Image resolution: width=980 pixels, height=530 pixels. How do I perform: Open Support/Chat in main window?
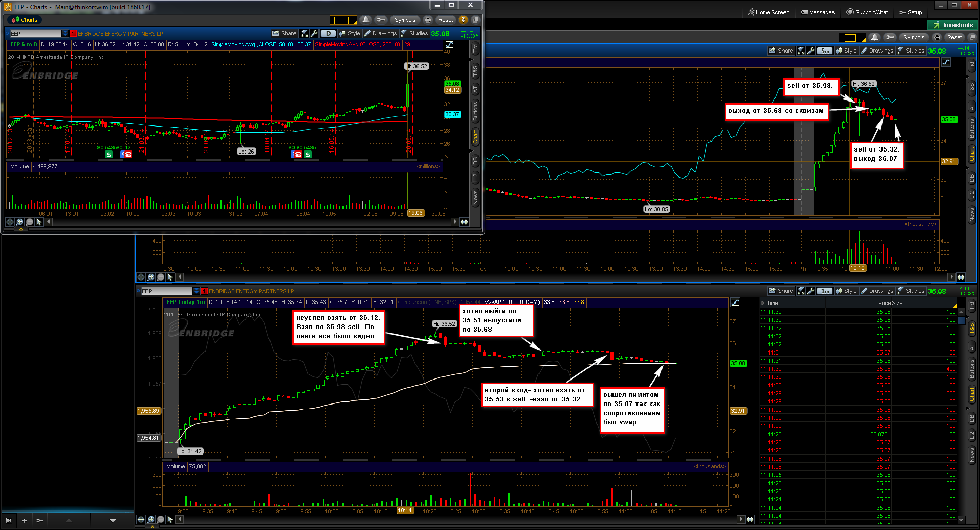click(867, 12)
